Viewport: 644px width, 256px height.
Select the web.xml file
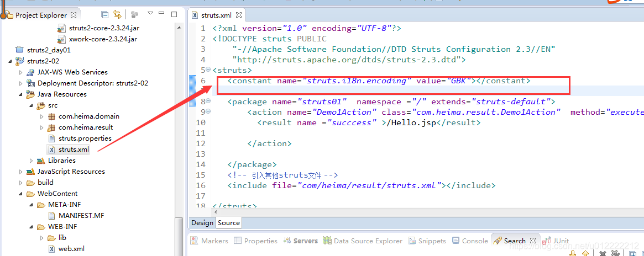[x=71, y=249]
